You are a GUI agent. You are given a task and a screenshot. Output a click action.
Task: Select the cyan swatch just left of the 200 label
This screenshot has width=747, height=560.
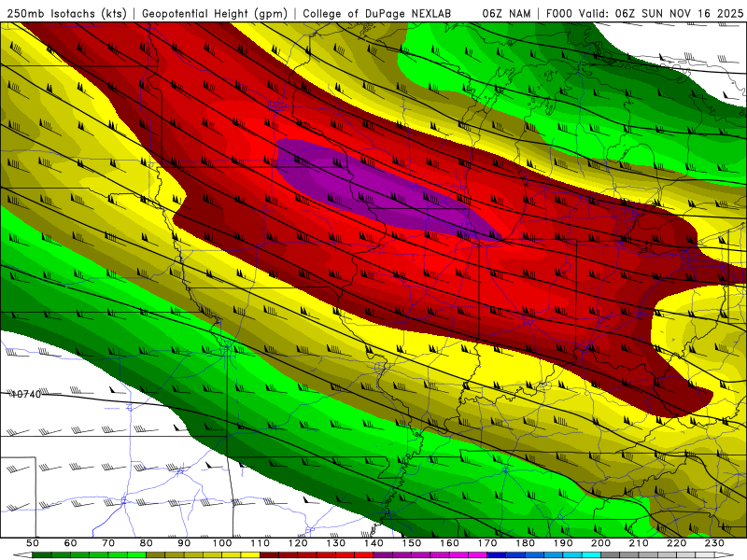[x=591, y=555]
